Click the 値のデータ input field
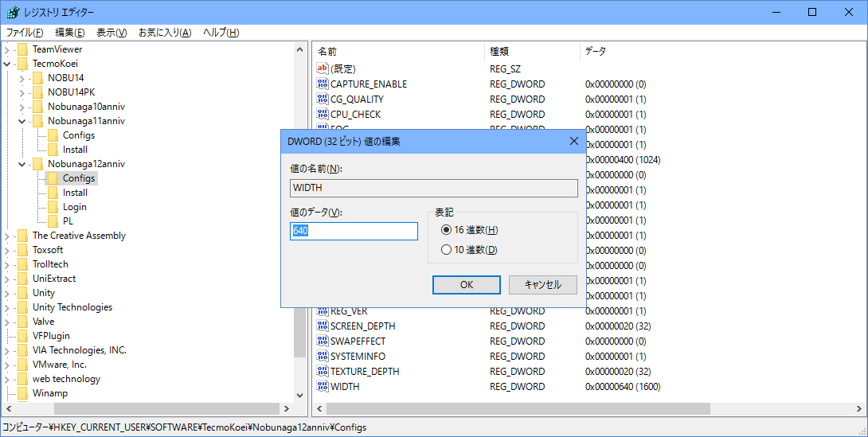Screen dimensions: 868x437 point(354,231)
